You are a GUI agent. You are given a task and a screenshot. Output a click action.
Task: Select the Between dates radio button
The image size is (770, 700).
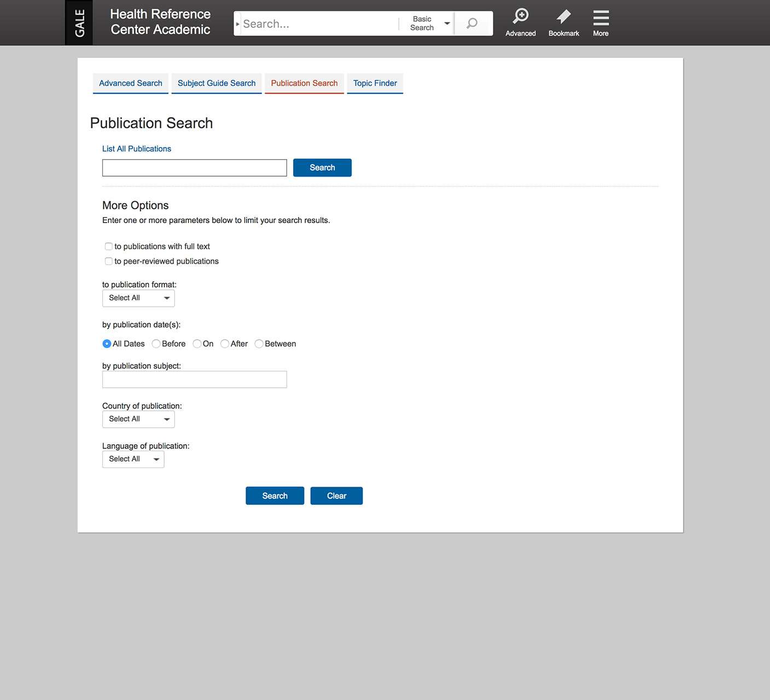259,344
